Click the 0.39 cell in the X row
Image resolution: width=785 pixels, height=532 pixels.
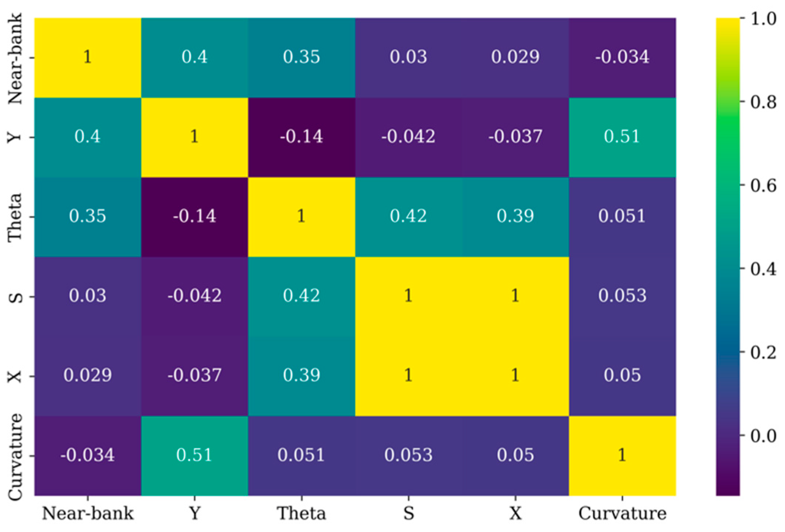pos(302,376)
